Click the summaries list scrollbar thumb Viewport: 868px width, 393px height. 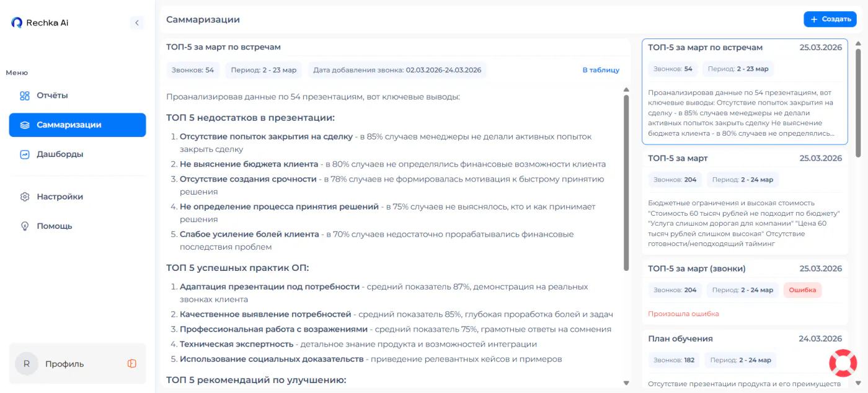pyautogui.click(x=858, y=103)
